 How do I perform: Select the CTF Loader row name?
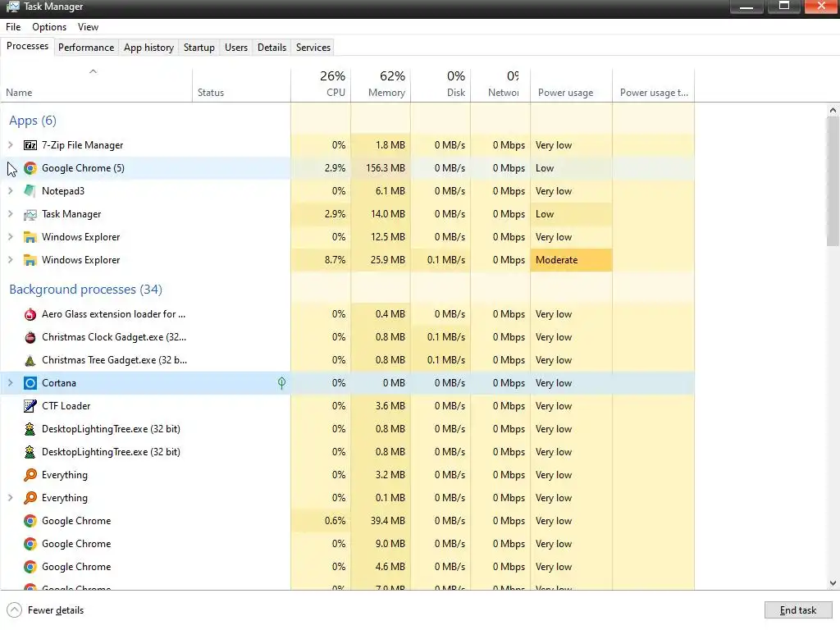66,406
